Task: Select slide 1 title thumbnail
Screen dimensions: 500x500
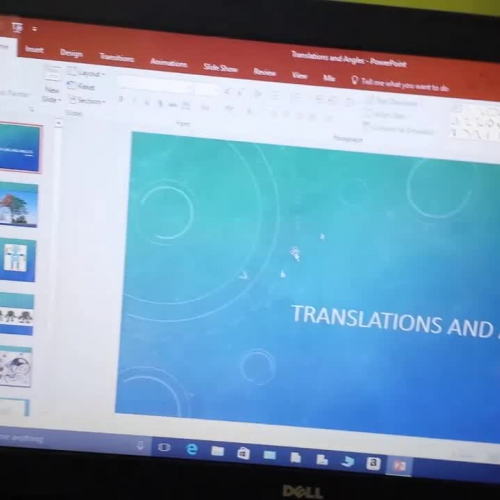Action: (x=19, y=148)
